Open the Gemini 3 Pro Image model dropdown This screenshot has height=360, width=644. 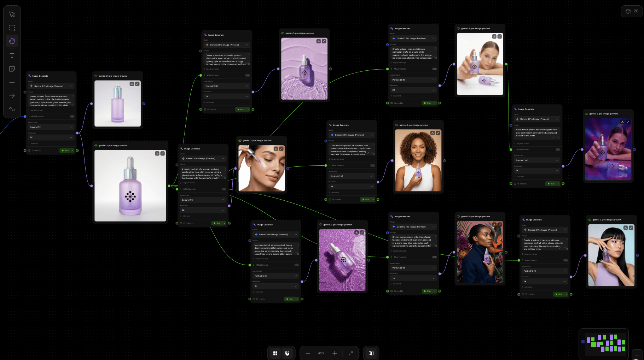pos(413,38)
